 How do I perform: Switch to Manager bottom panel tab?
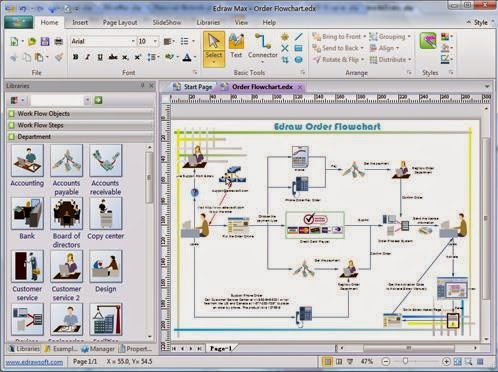pos(98,349)
